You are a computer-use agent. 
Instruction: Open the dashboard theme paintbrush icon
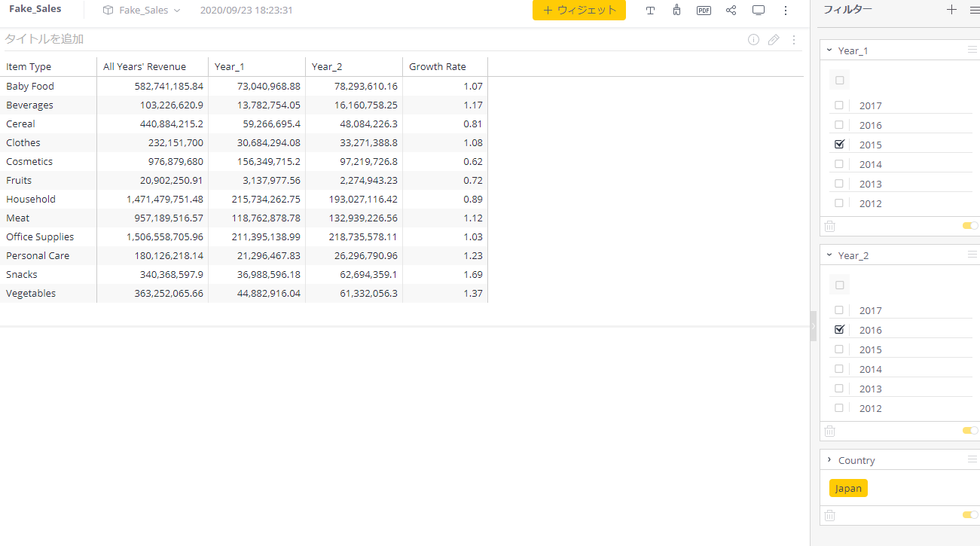tap(676, 11)
